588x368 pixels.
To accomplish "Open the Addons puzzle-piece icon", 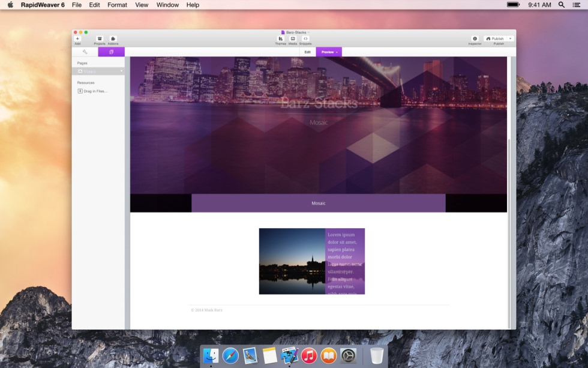I will (113, 38).
